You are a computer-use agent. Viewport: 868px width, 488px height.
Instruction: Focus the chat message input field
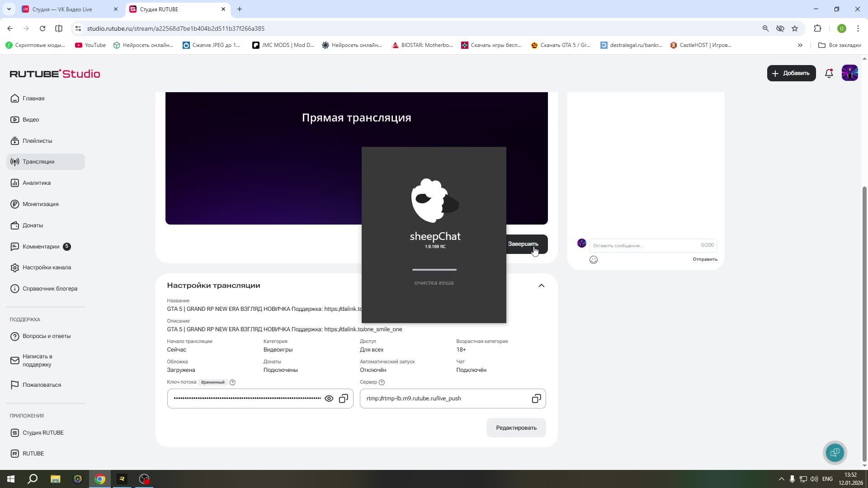[644, 245]
